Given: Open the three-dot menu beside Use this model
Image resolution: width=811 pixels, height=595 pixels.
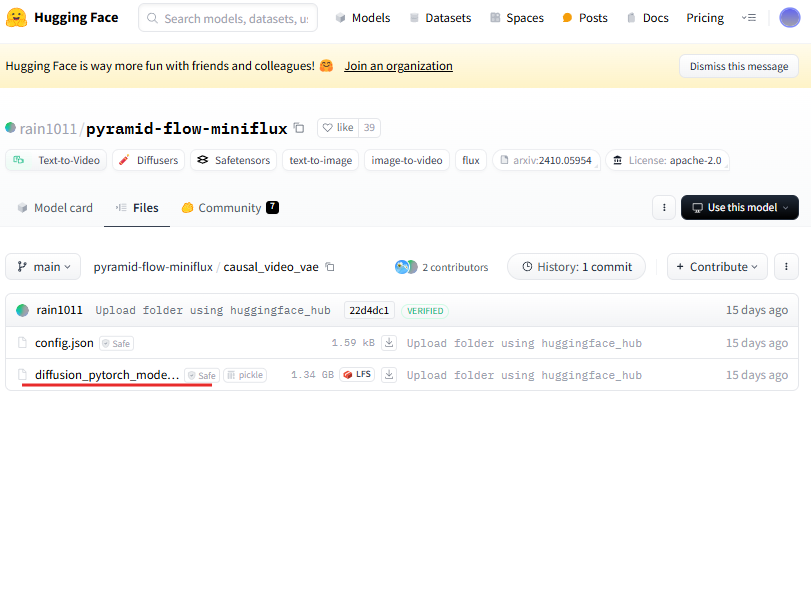Looking at the screenshot, I should 664,207.
